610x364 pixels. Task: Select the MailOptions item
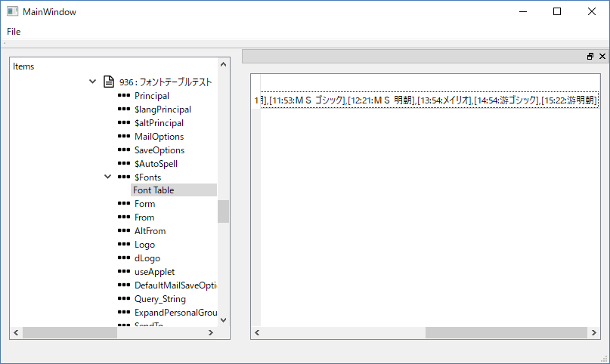tap(159, 137)
